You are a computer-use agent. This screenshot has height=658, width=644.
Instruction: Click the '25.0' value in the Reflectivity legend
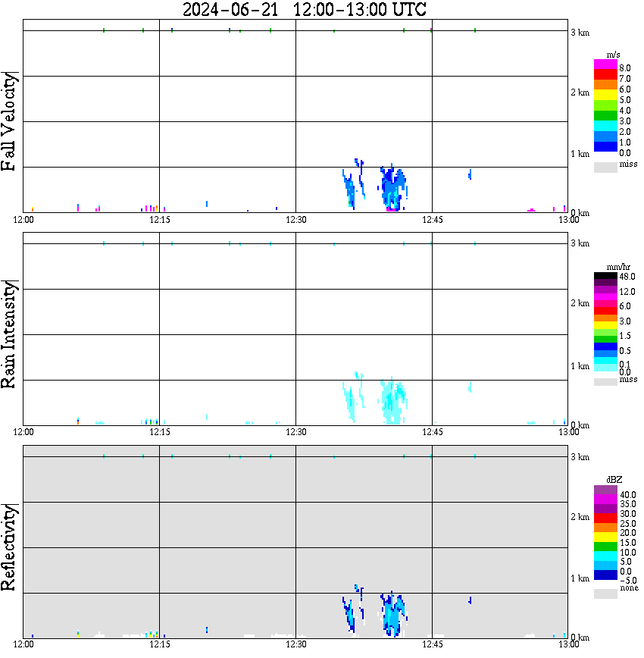(627, 523)
